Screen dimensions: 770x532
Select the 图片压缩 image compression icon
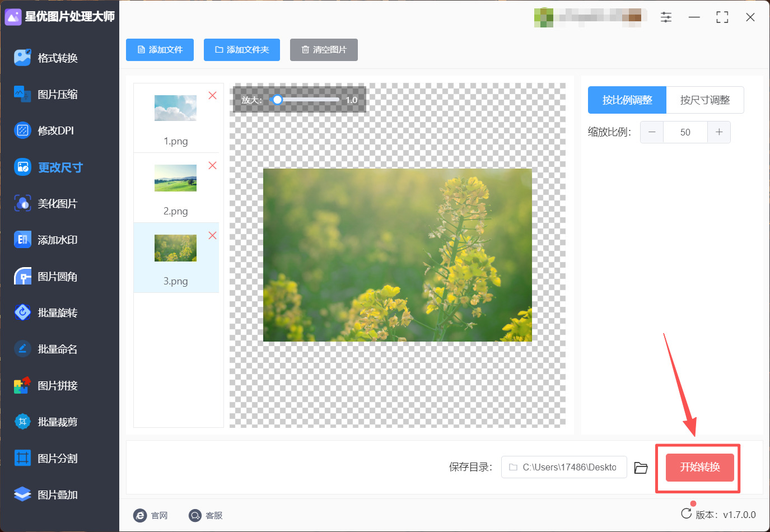click(22, 94)
